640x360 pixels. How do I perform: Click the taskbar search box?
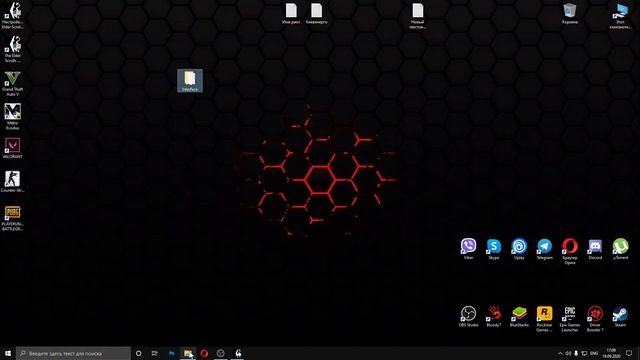pyautogui.click(x=73, y=353)
